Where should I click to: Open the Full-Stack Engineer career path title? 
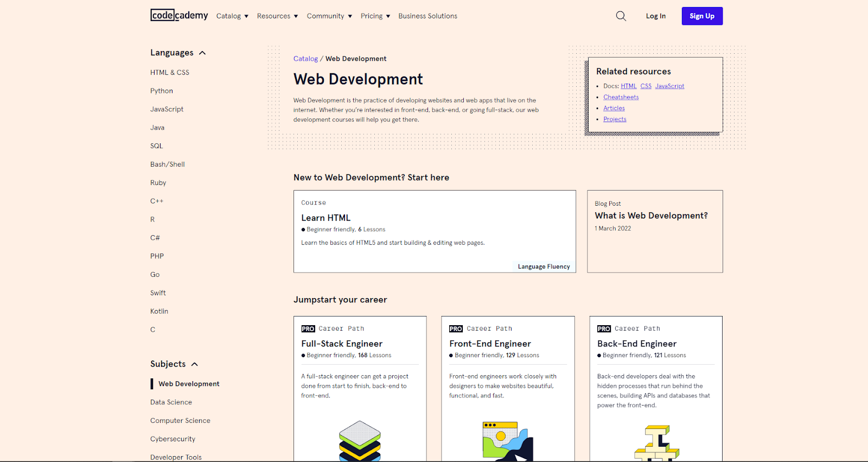(x=342, y=344)
